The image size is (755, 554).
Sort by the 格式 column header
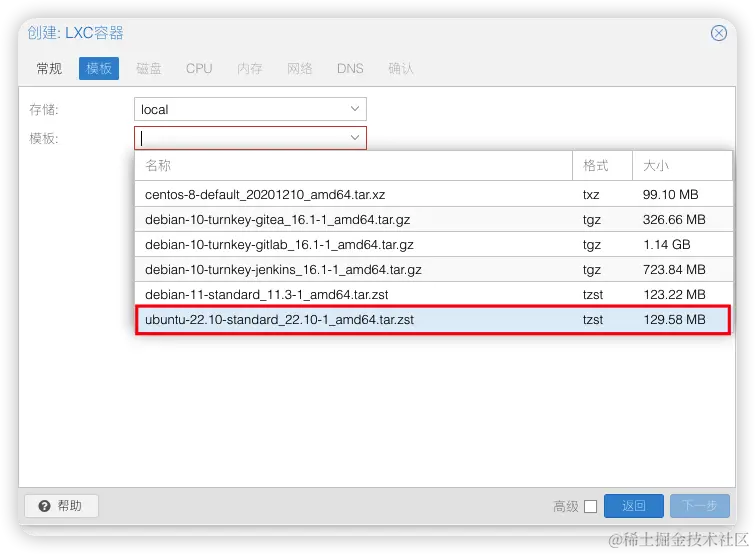[x=602, y=166]
